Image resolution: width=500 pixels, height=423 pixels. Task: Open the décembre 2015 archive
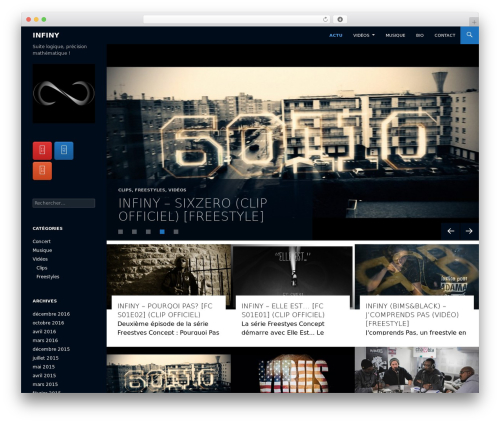tap(51, 349)
